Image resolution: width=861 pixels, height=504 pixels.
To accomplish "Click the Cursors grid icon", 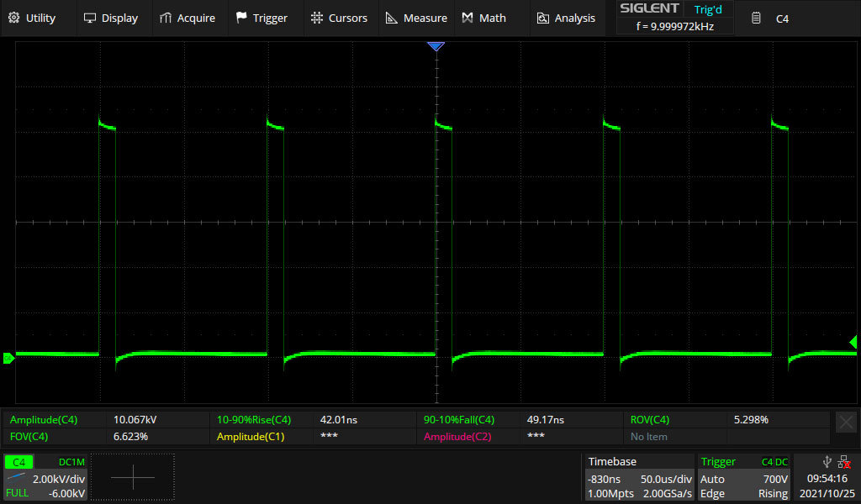I will [317, 18].
